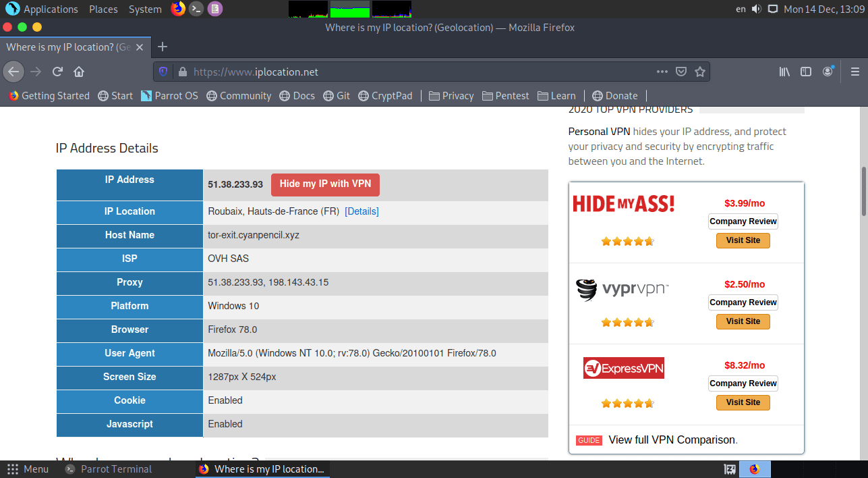Open the Donate bookmark
This screenshot has height=478, width=868.
pyautogui.click(x=614, y=96)
